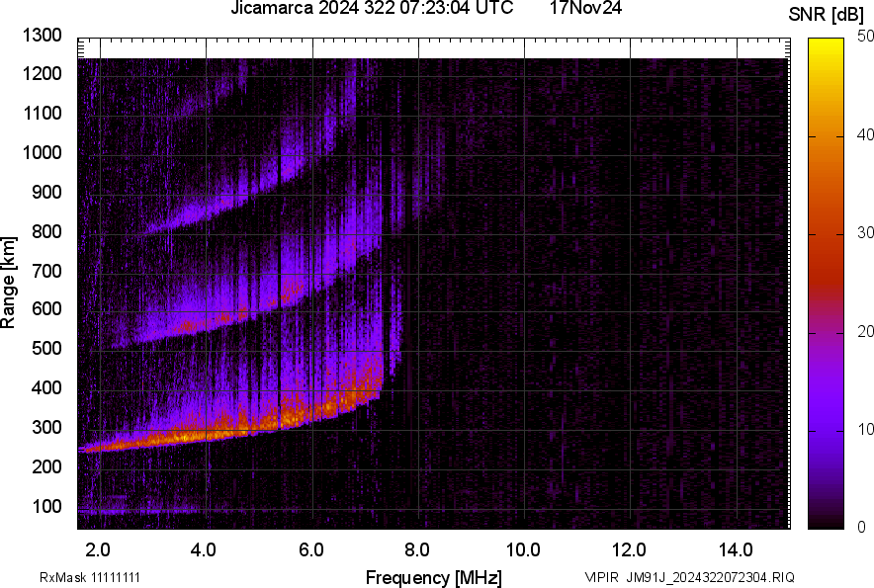Image resolution: width=874 pixels, height=588 pixels.
Task: Click the 'Frequency [MHz]' axis label
Action: tap(434, 577)
